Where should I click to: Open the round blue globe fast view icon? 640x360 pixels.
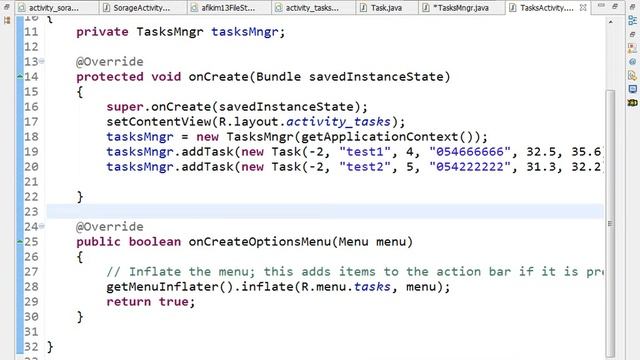(632, 62)
